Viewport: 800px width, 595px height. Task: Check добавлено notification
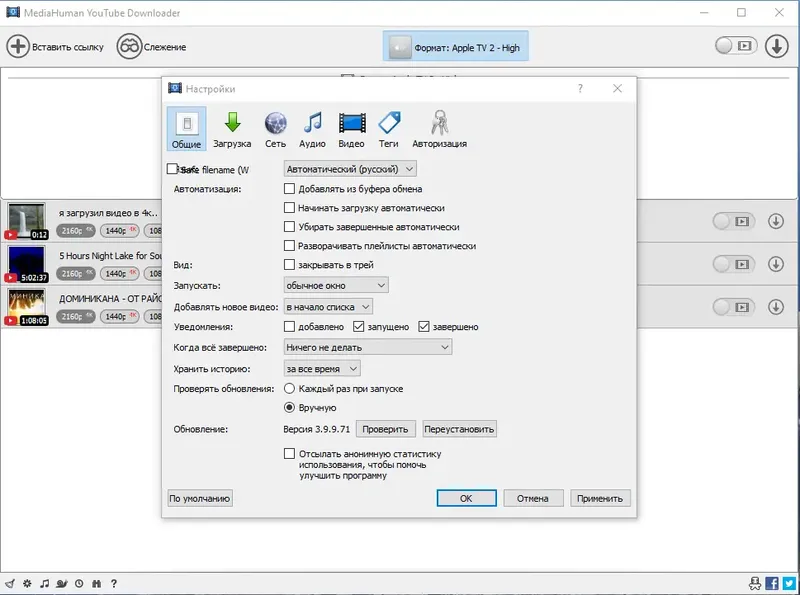[289, 326]
